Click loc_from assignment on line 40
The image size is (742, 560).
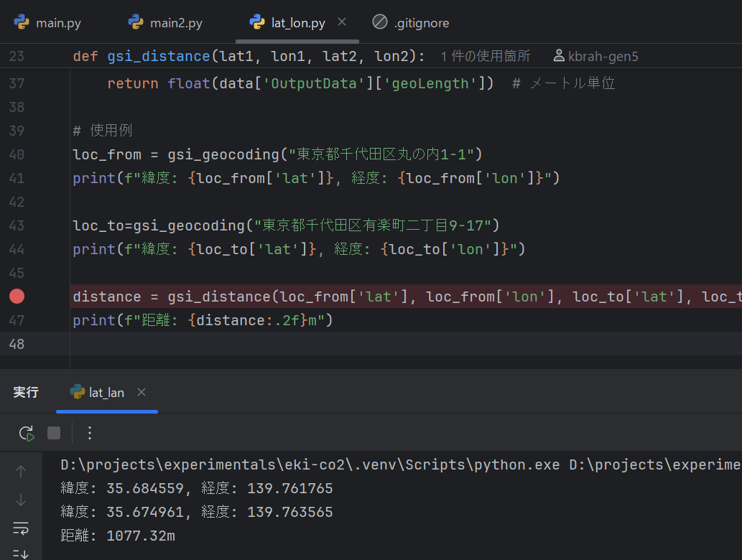[x=278, y=154]
